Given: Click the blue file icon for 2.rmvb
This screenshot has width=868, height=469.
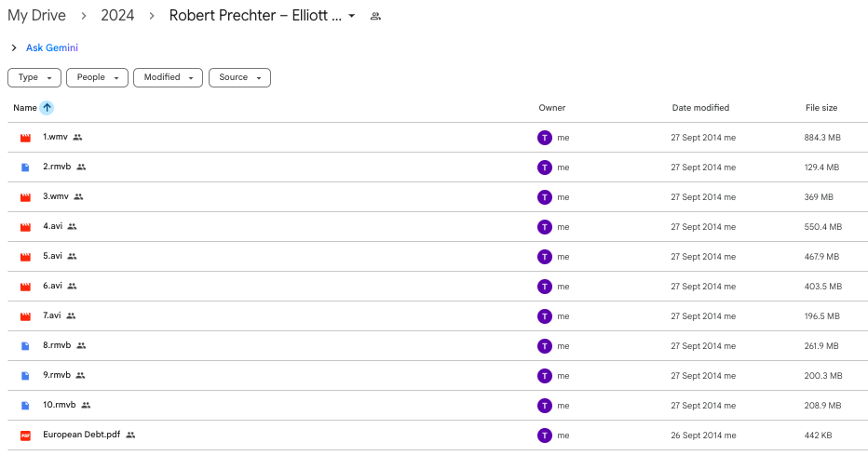Looking at the screenshot, I should (x=25, y=167).
